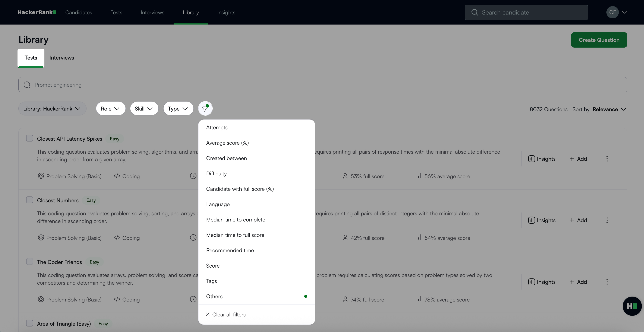Expand the Role filter dropdown

pyautogui.click(x=110, y=109)
